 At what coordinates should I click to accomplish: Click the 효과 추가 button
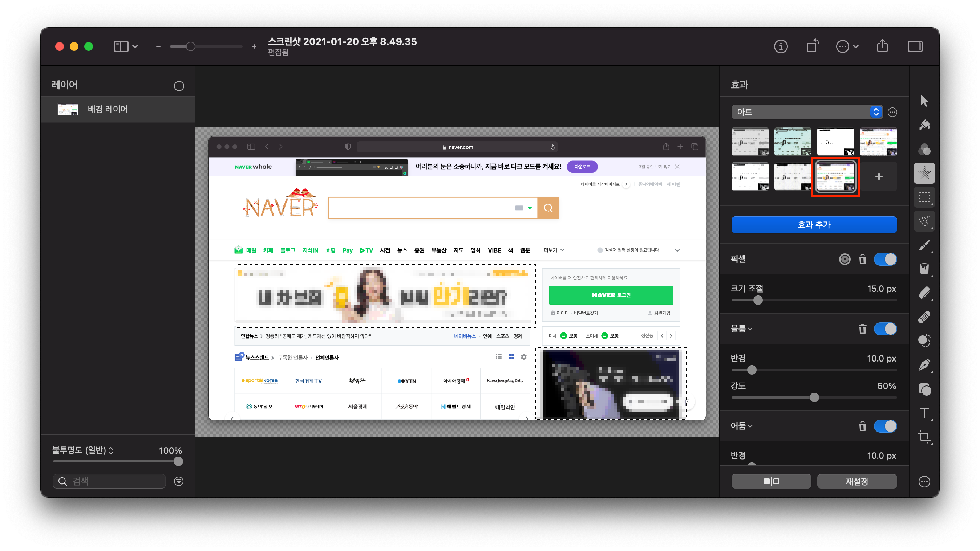pos(814,225)
